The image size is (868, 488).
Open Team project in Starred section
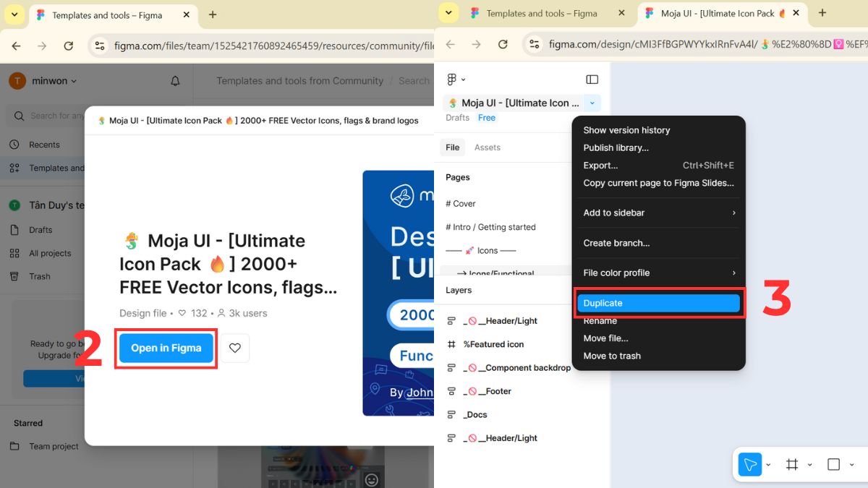click(x=54, y=447)
